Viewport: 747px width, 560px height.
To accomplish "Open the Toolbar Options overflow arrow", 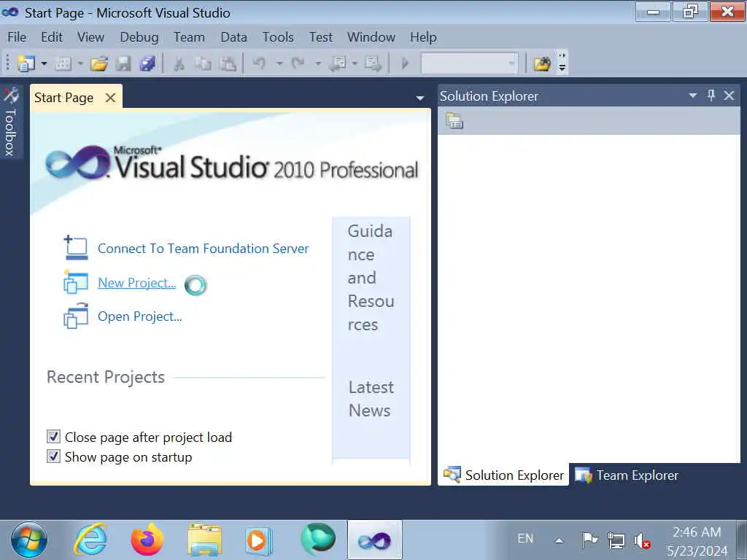I will click(x=562, y=63).
